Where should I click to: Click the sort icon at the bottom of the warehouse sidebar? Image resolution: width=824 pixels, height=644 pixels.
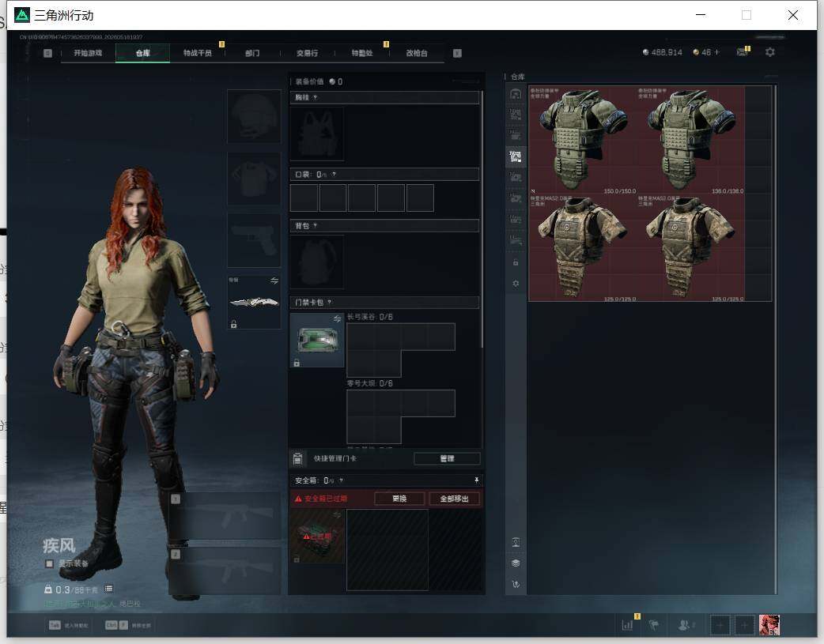pos(516,584)
